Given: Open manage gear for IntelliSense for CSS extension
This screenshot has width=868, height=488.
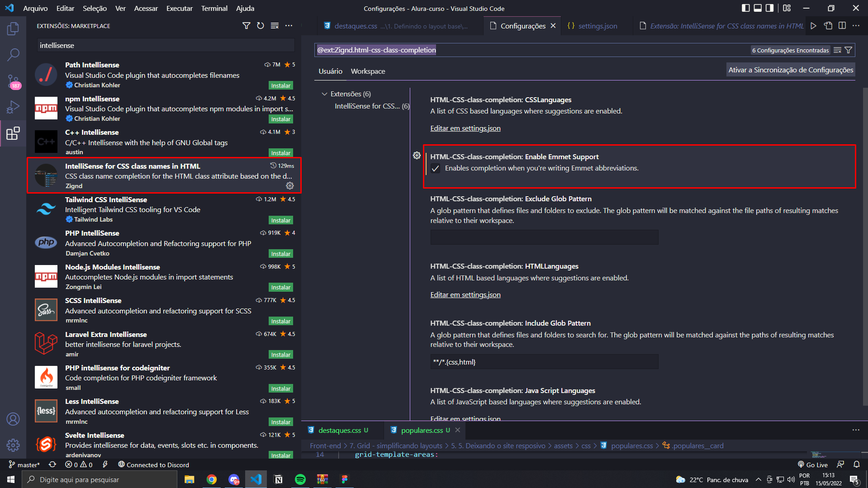Looking at the screenshot, I should pyautogui.click(x=290, y=186).
